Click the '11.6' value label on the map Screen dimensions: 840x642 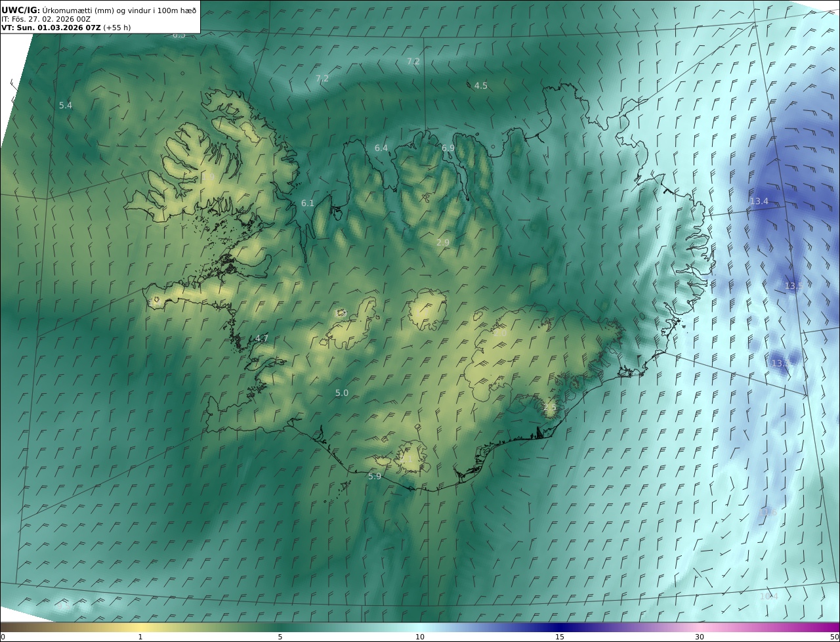coord(768,512)
